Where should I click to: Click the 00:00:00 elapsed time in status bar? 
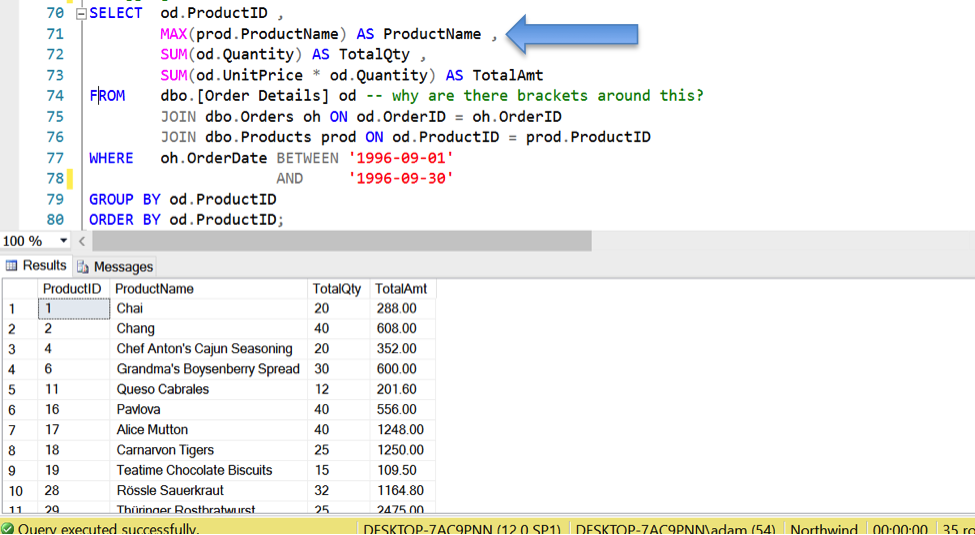click(900, 529)
